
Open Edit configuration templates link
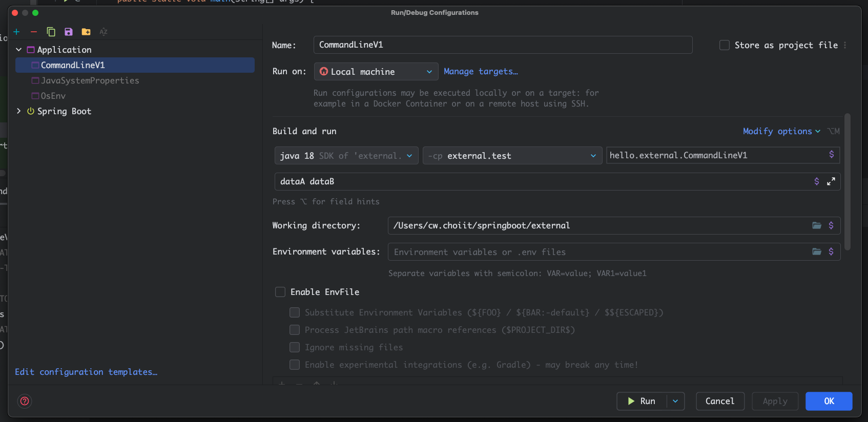click(86, 372)
